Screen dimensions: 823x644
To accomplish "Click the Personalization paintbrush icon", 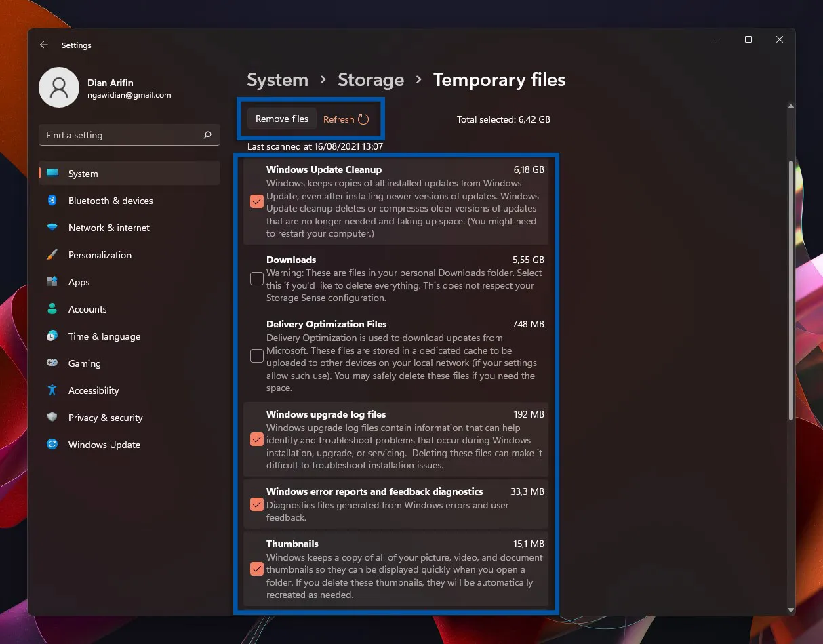I will pos(52,255).
